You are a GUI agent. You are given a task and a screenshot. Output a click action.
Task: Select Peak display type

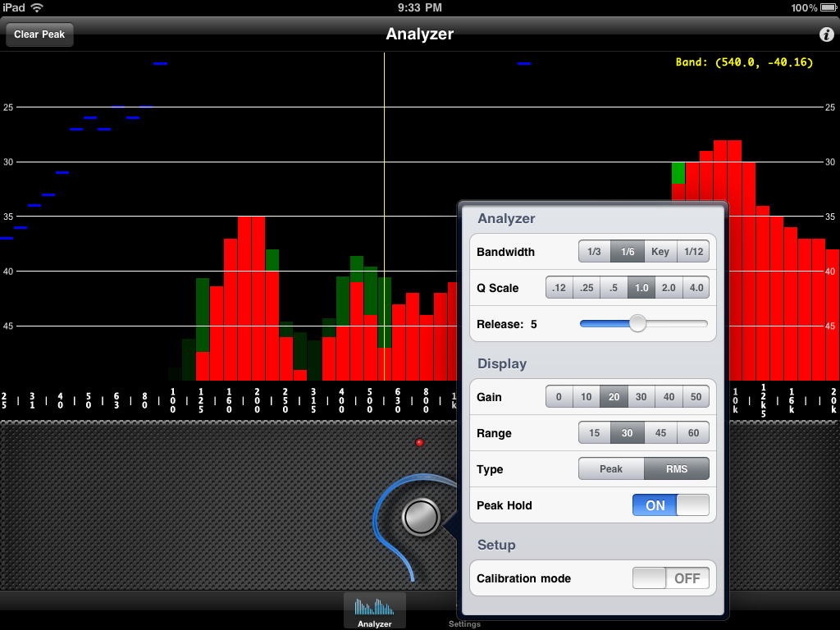(x=611, y=469)
